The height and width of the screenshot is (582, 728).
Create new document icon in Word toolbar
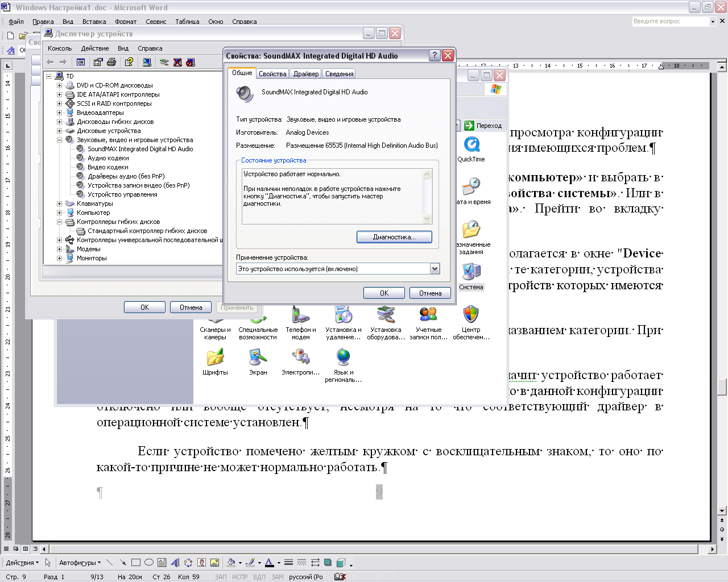10,35
